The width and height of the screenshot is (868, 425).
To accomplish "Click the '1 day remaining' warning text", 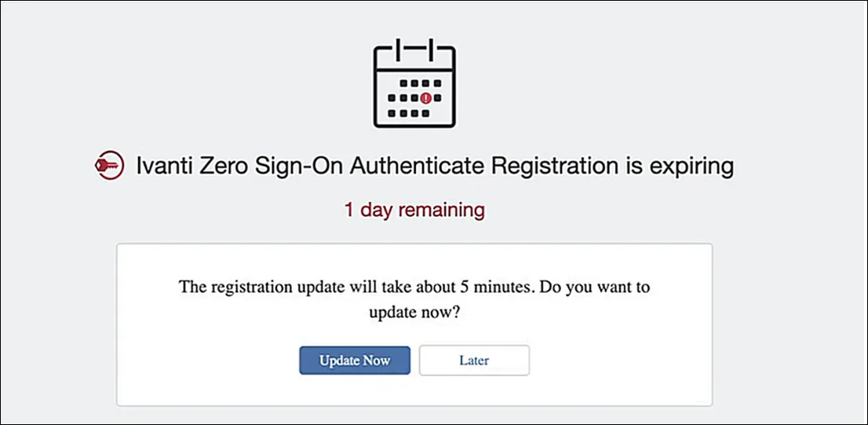I will pos(414,211).
